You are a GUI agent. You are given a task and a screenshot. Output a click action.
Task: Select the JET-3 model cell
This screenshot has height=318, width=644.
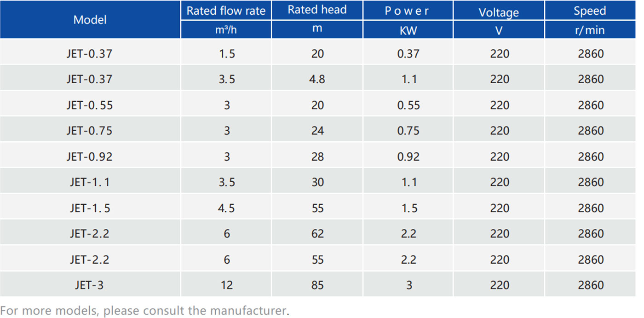point(89,285)
